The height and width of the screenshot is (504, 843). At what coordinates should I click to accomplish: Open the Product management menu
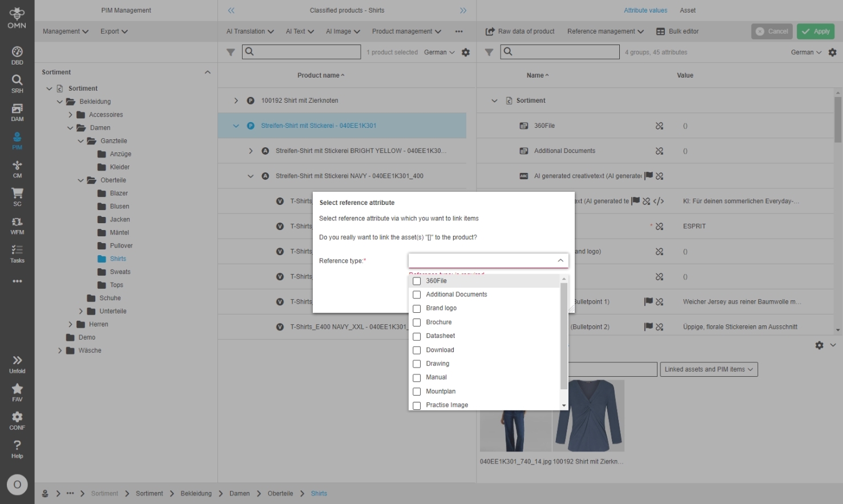pyautogui.click(x=406, y=31)
